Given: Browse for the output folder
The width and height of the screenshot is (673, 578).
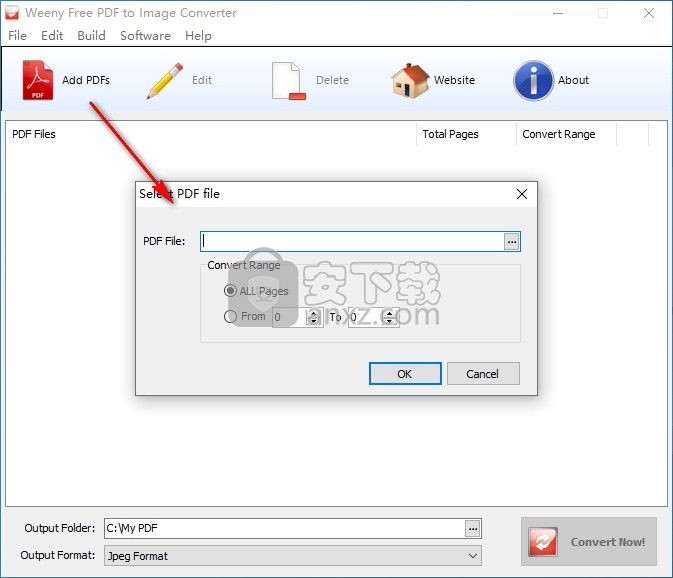Looking at the screenshot, I should pyautogui.click(x=473, y=529).
